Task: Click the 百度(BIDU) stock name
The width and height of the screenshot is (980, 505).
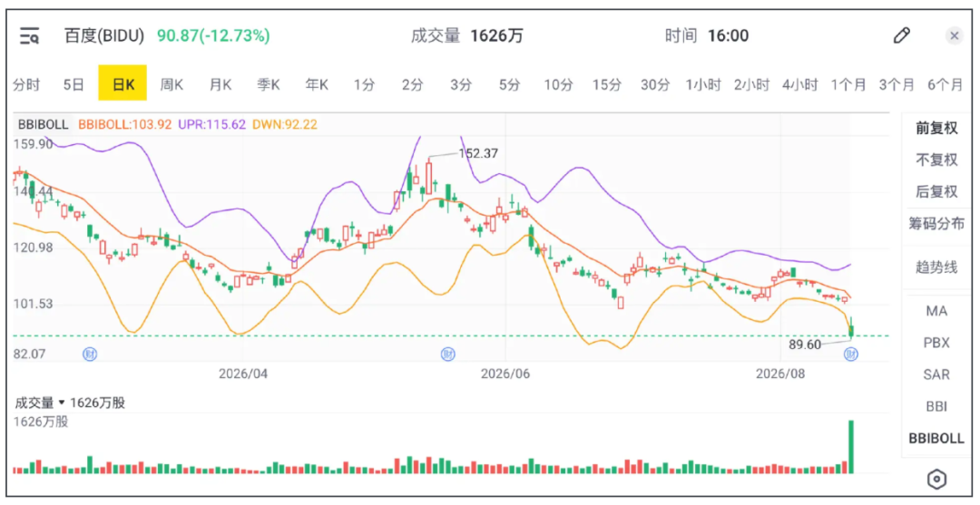Action: [103, 35]
